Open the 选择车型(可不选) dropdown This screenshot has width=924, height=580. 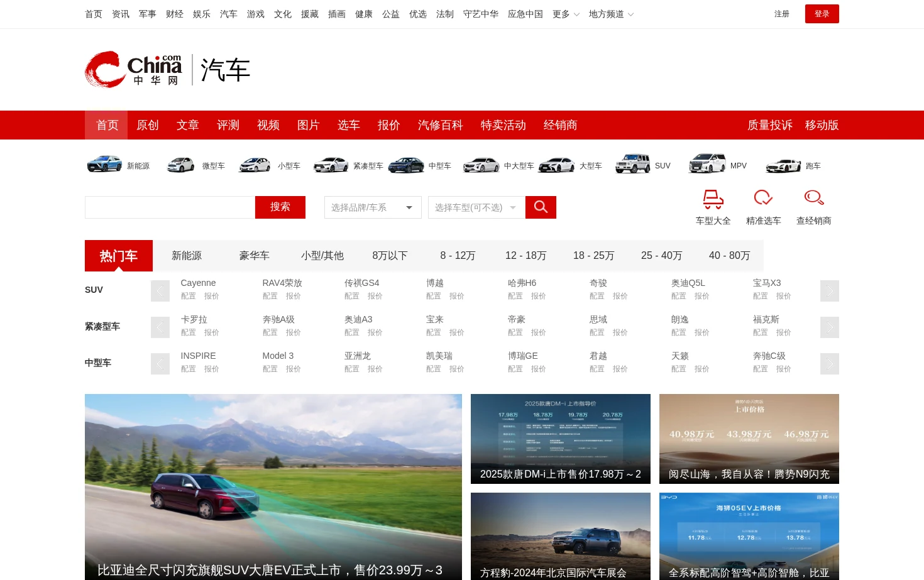[x=476, y=207]
